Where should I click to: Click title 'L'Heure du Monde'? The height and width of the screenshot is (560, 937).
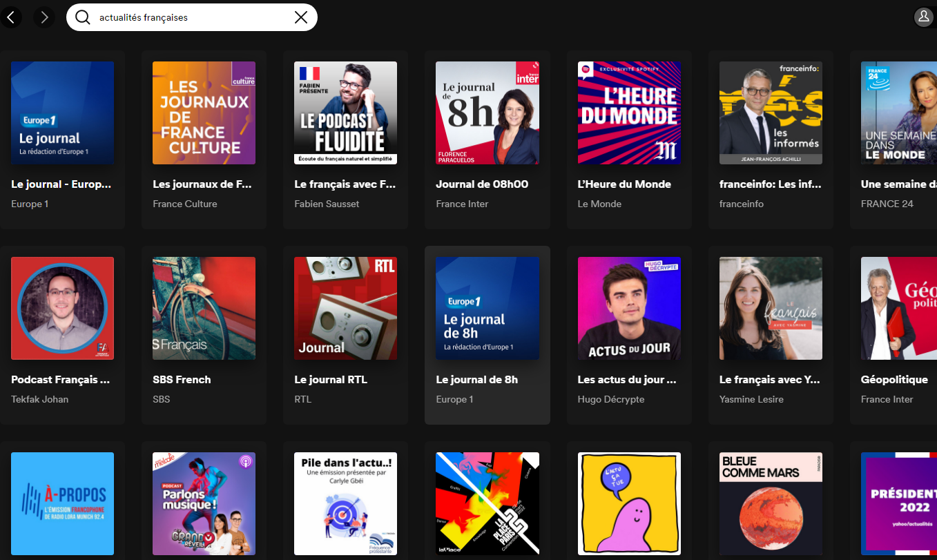(624, 184)
